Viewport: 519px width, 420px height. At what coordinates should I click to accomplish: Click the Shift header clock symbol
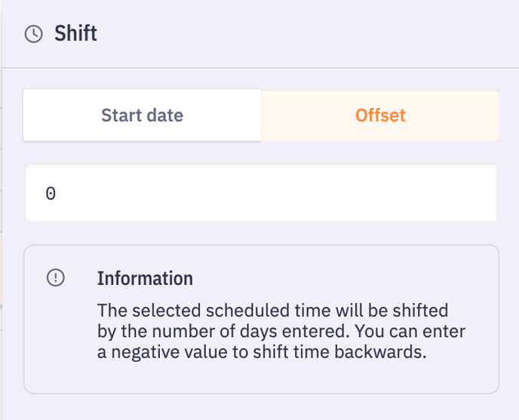point(33,34)
